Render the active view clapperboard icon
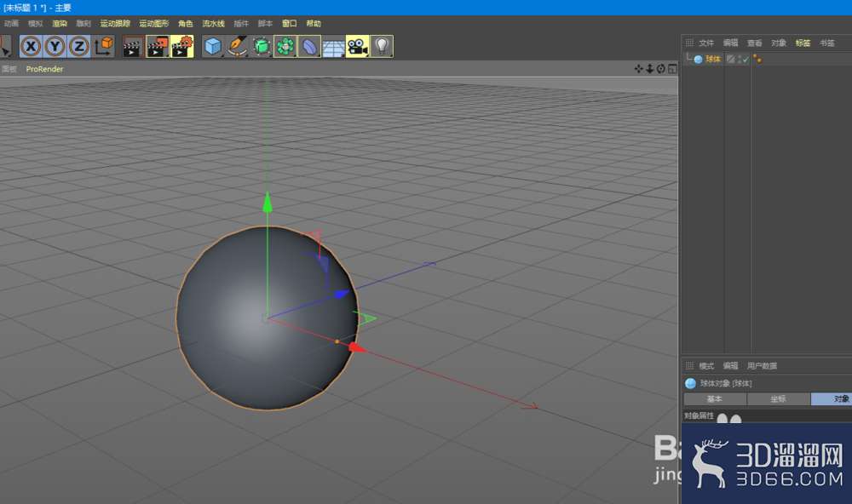 [133, 47]
